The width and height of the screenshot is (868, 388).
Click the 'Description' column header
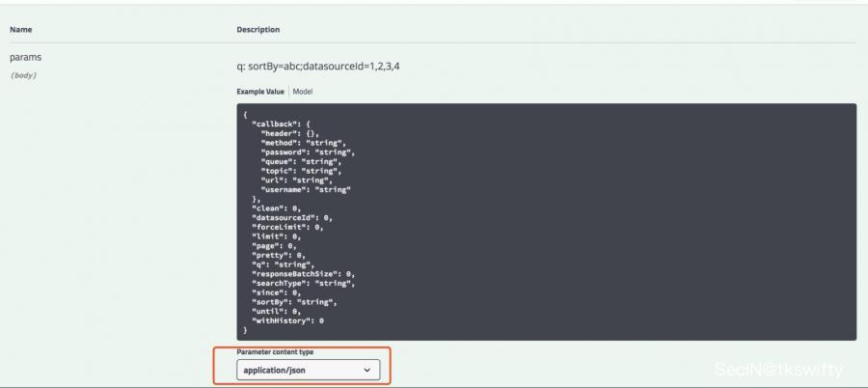[x=258, y=29]
